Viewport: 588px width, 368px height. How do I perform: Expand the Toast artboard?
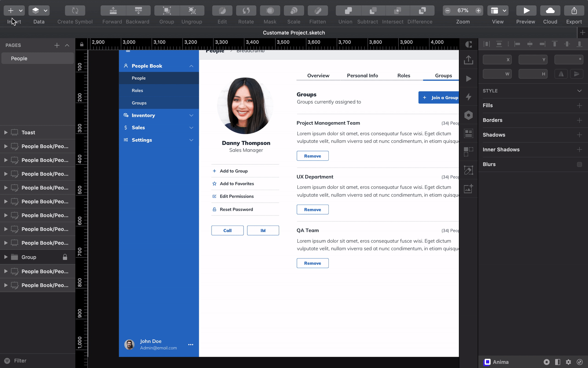(6, 132)
